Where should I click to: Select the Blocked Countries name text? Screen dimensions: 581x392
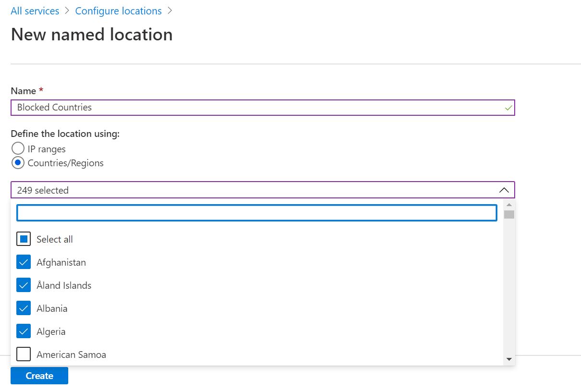click(x=53, y=108)
